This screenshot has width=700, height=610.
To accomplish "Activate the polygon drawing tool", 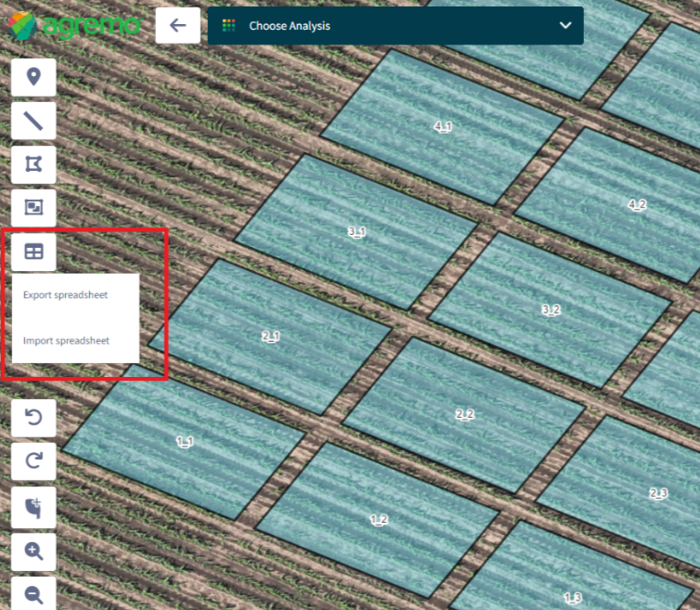I will click(x=33, y=164).
